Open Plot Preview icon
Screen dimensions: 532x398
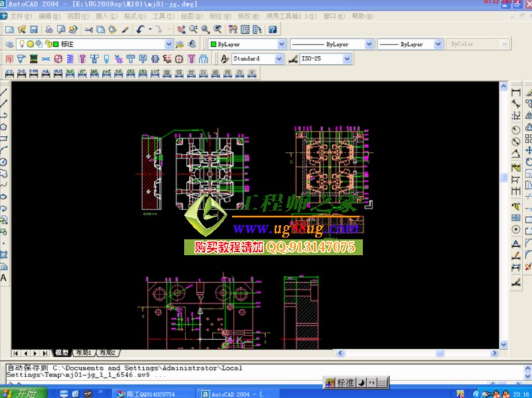61,30
